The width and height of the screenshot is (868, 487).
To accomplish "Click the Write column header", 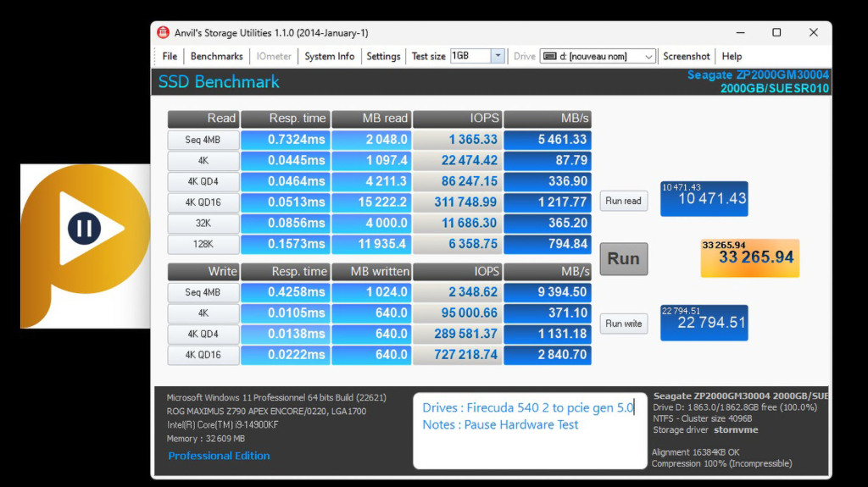I will pyautogui.click(x=203, y=271).
